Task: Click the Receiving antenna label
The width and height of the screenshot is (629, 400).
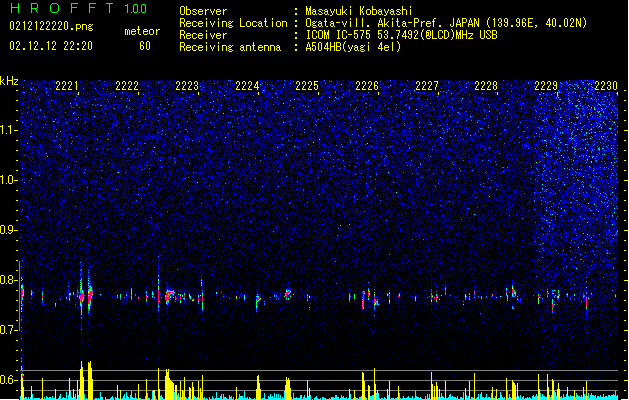Action: [x=230, y=47]
